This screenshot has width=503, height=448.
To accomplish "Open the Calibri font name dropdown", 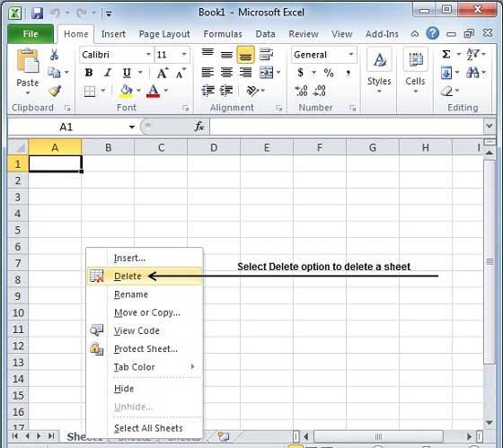I will tap(148, 55).
